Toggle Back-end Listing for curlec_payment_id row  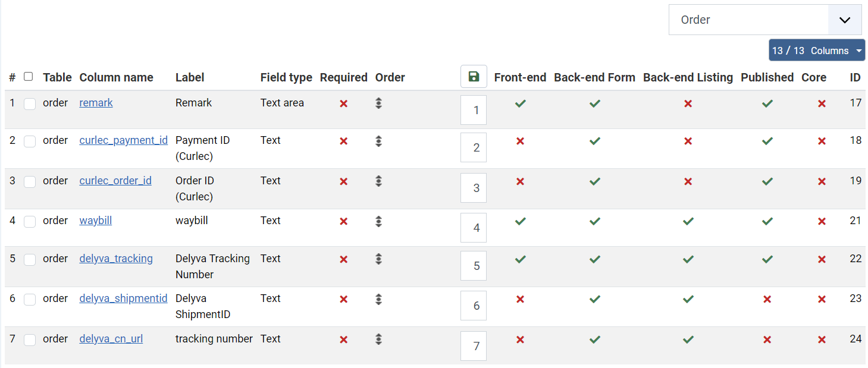point(688,141)
